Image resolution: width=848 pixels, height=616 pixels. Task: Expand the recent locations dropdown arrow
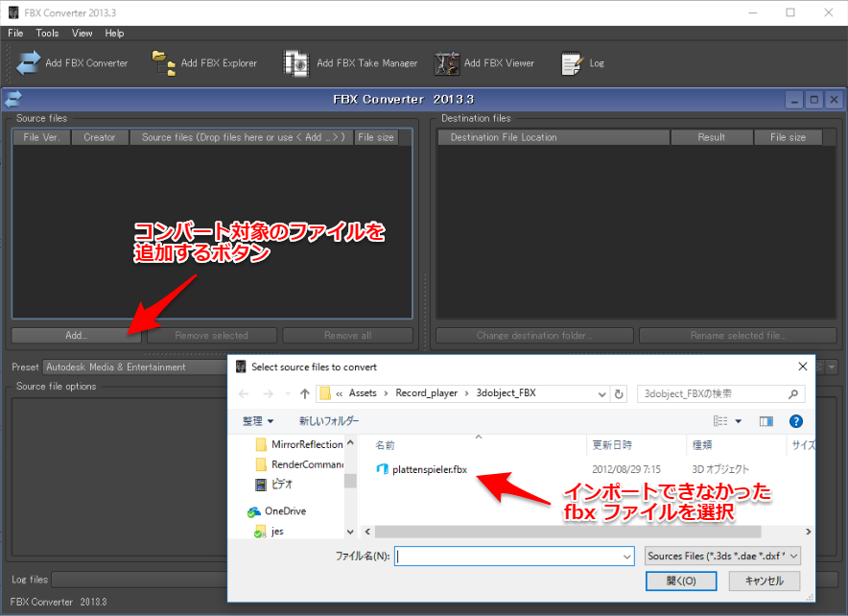[288, 393]
